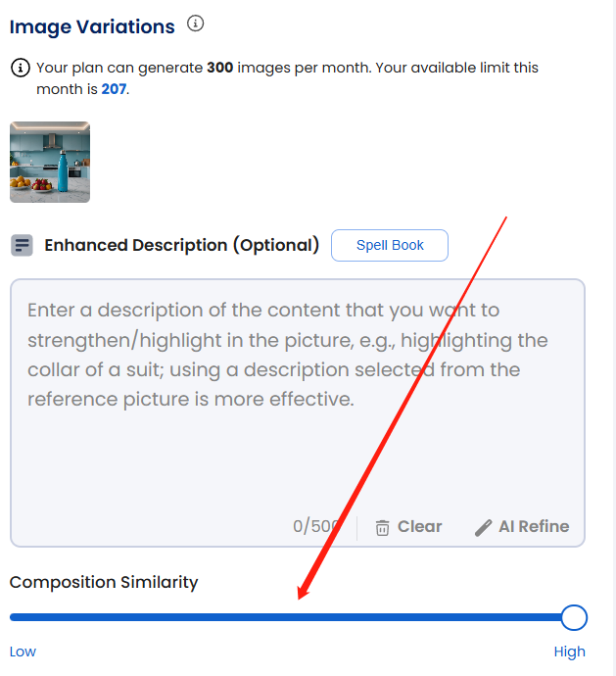
Task: Click the Enhanced Description (Optional) label
Action: [x=182, y=245]
